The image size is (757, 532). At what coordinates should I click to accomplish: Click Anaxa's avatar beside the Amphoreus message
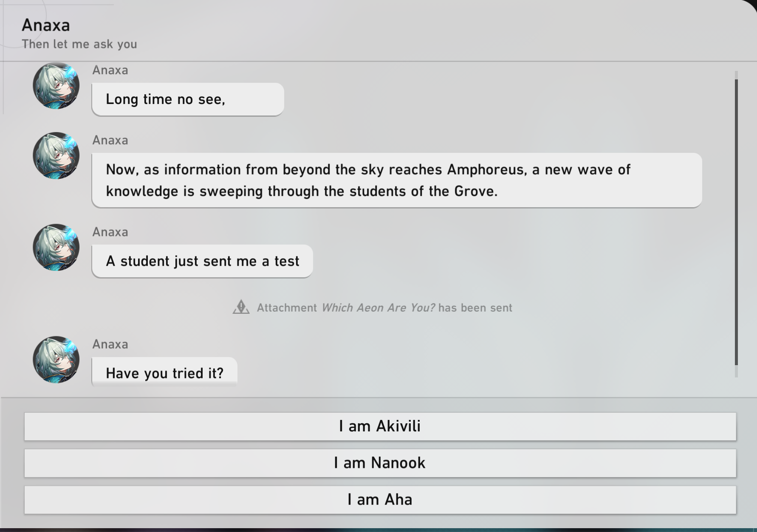point(56,156)
